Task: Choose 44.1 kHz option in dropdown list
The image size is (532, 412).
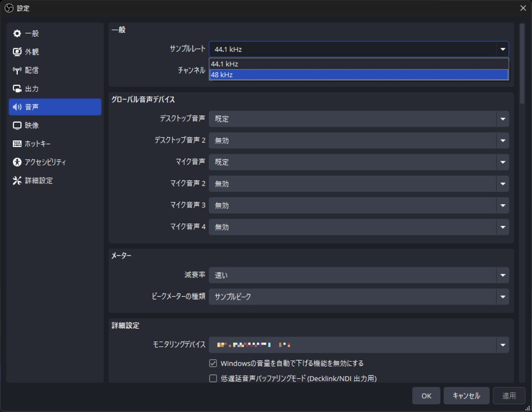Action: click(358, 64)
